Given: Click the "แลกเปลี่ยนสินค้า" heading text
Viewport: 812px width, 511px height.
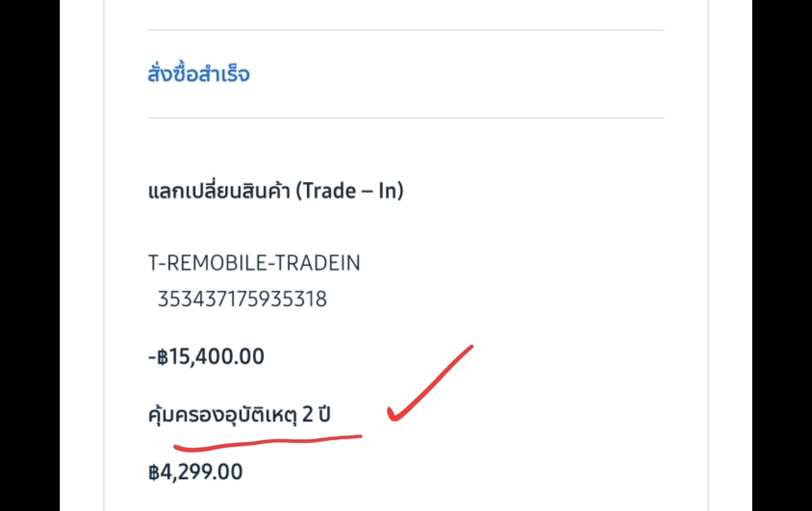Looking at the screenshot, I should coord(219,191).
